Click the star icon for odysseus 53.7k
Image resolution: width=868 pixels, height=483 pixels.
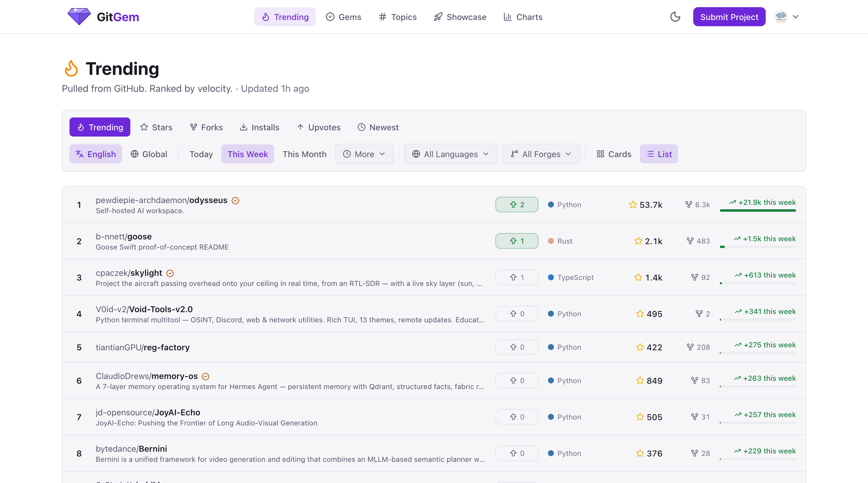point(632,205)
